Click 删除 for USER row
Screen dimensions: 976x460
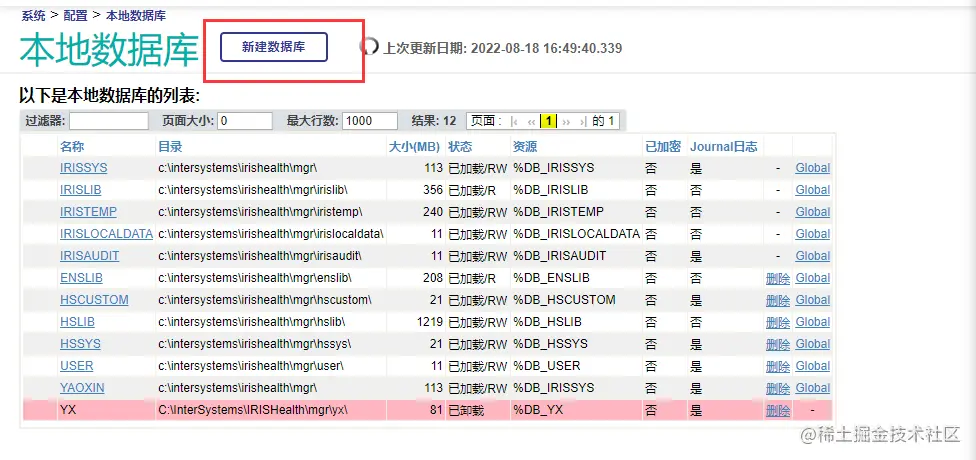point(778,366)
